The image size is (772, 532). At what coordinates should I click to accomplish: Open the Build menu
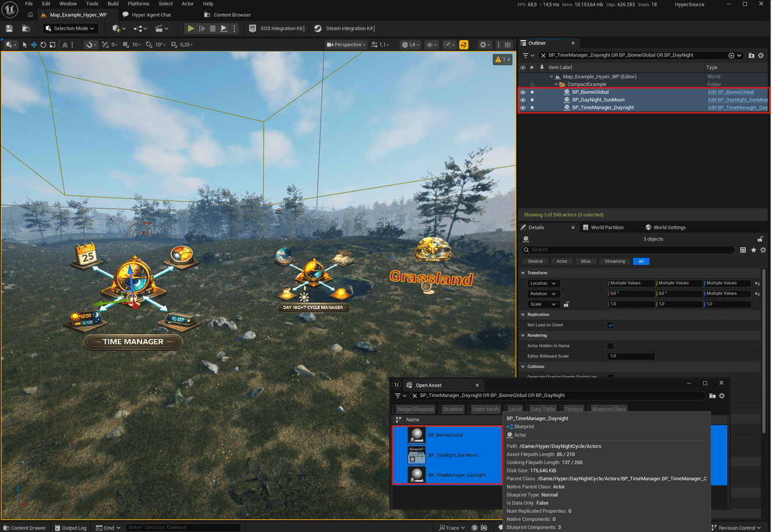point(113,3)
